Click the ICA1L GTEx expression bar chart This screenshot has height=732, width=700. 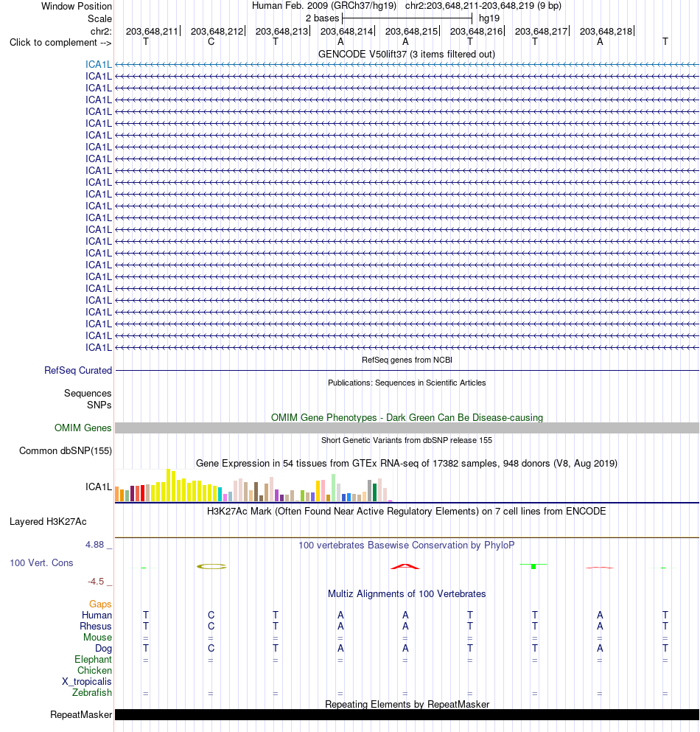[254, 485]
